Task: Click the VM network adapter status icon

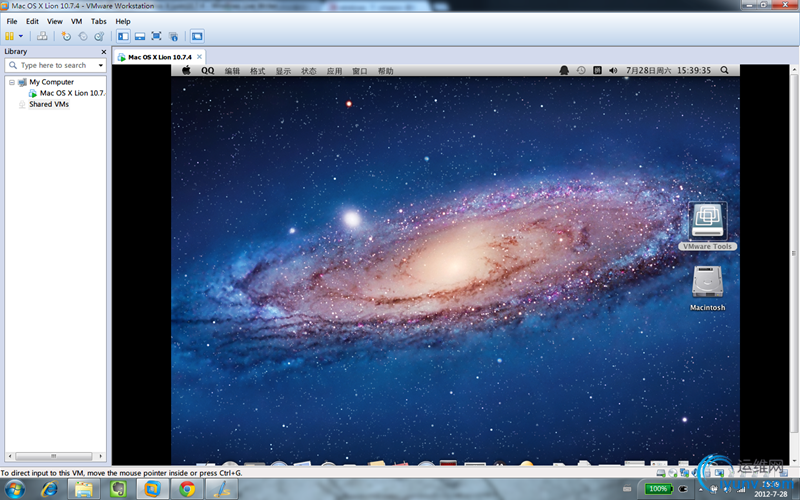Action: point(684,473)
